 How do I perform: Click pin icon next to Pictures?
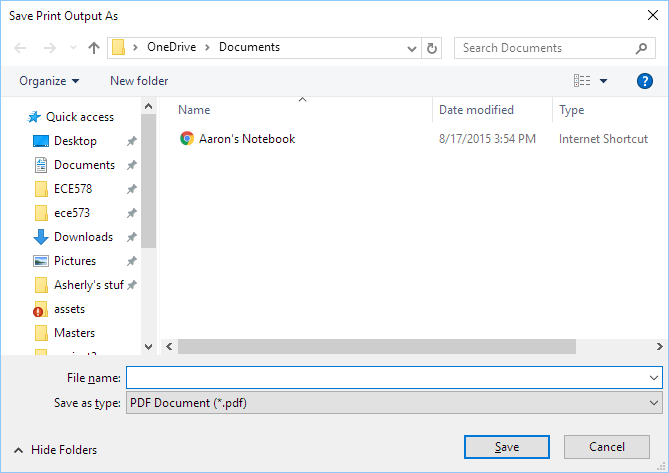pyautogui.click(x=132, y=261)
